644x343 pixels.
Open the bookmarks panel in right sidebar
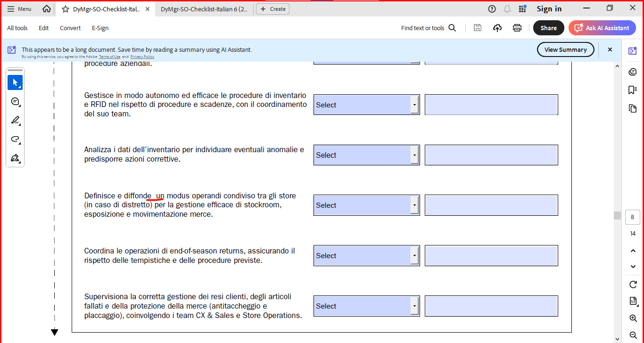(633, 90)
